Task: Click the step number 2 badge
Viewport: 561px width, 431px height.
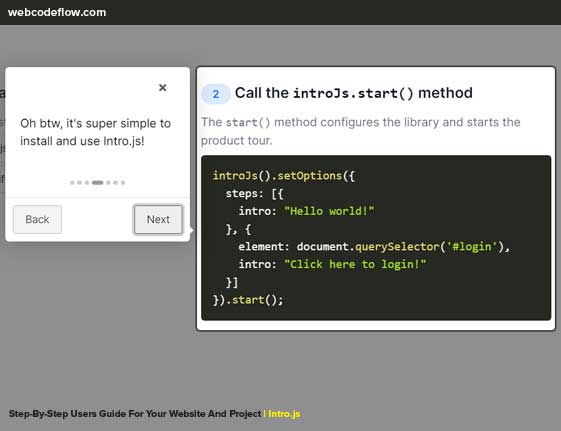Action: (x=215, y=94)
